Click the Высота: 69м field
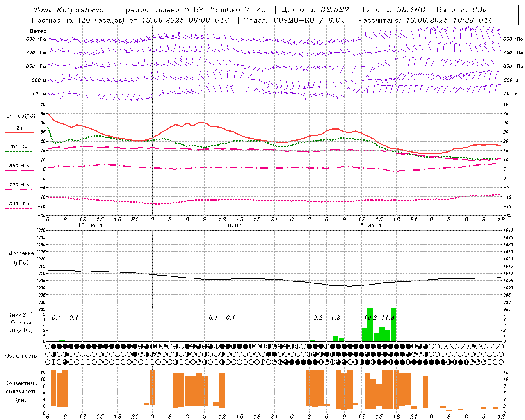Viewport: 525px width, 420px height. click(462, 10)
